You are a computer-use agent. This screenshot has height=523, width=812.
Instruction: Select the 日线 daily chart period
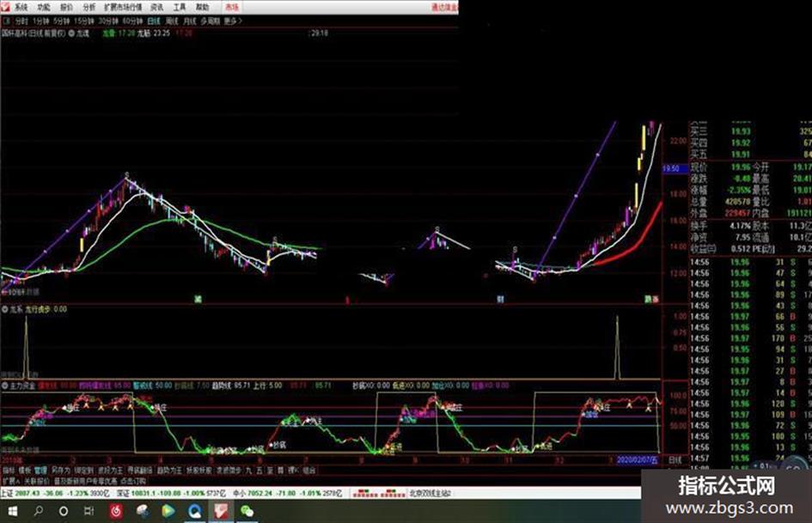[x=154, y=21]
